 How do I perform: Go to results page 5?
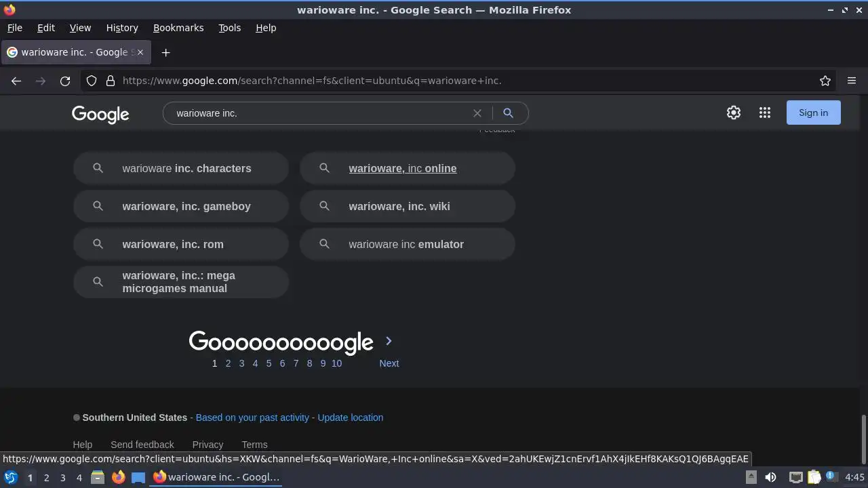(269, 363)
